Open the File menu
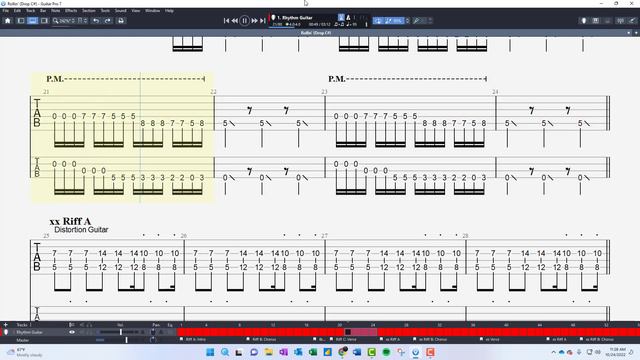 tap(6, 11)
